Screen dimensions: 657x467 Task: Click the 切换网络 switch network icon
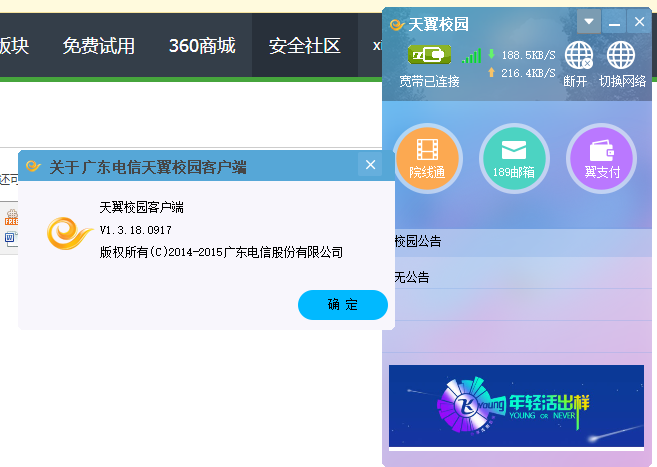click(621, 55)
